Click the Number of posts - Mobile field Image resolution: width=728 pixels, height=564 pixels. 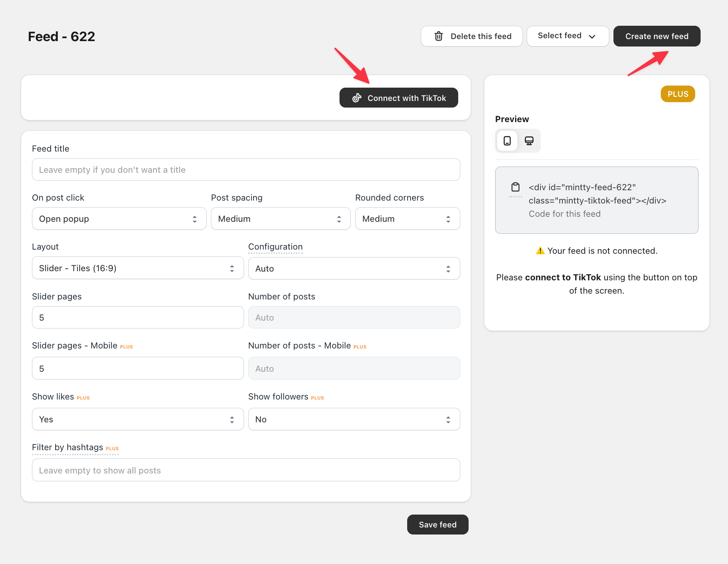pyautogui.click(x=354, y=368)
